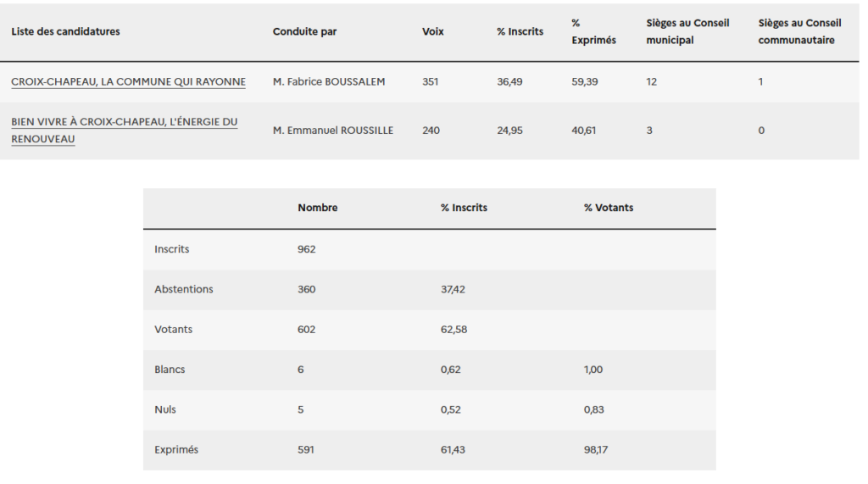Image resolution: width=868 pixels, height=484 pixels.
Task: Click the Nombre column header
Action: [318, 208]
